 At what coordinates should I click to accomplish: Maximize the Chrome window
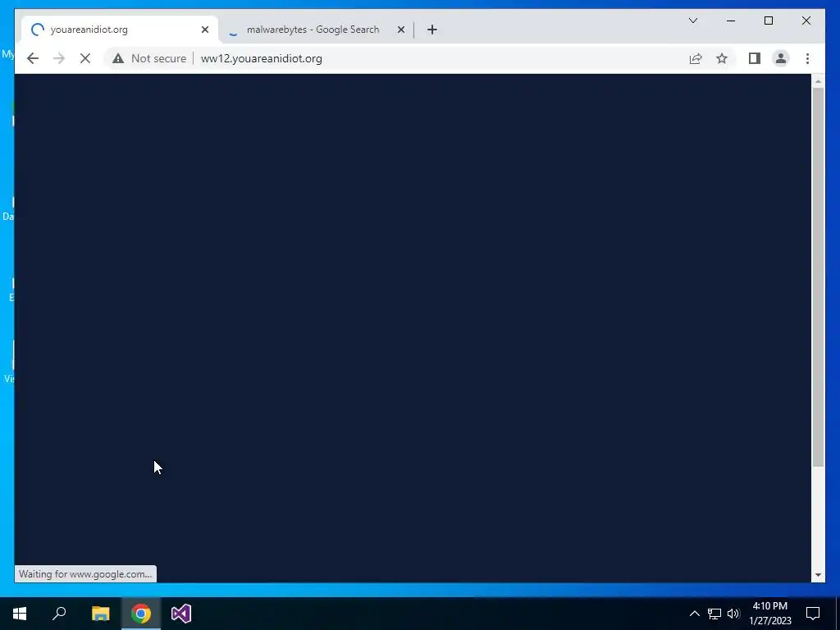[768, 21]
